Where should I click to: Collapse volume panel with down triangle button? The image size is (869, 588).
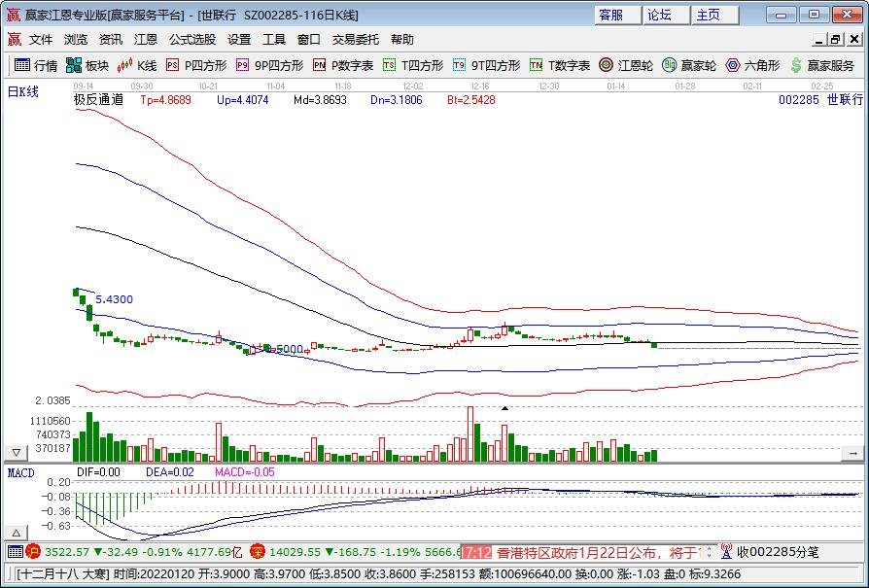point(17,452)
